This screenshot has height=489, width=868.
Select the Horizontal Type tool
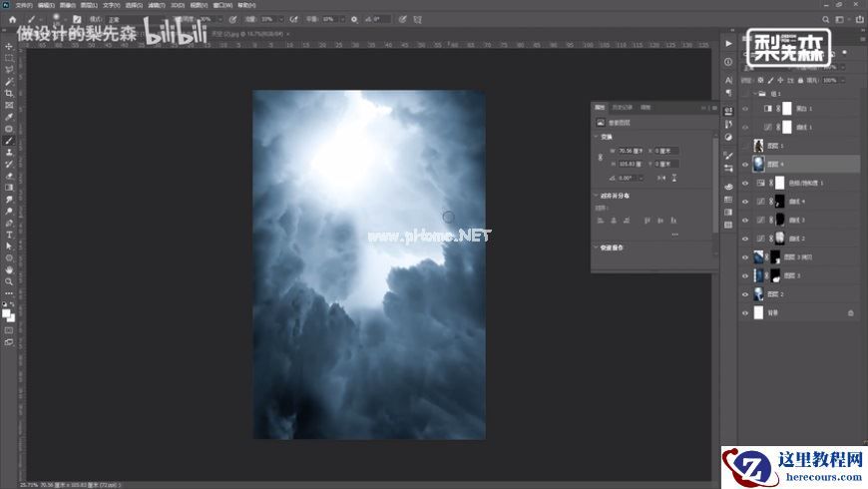[9, 235]
